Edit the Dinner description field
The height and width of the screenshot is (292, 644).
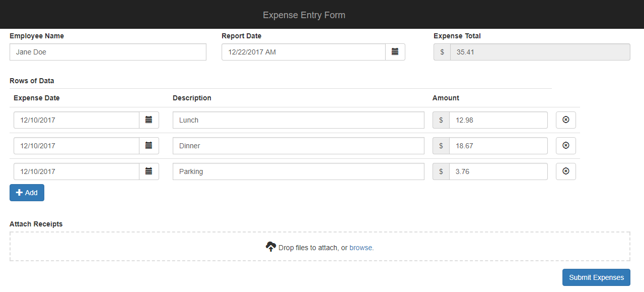coord(298,146)
